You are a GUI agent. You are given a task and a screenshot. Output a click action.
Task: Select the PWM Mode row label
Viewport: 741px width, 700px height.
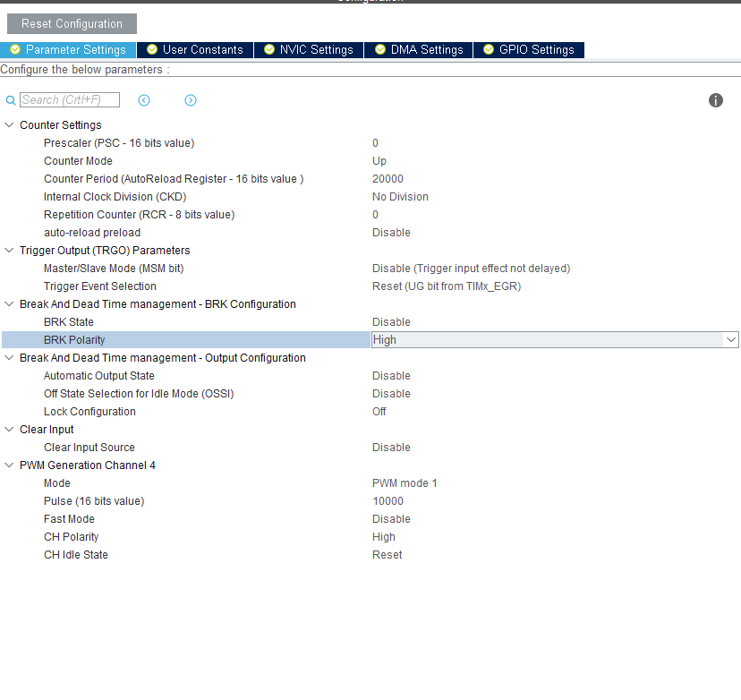coord(57,483)
